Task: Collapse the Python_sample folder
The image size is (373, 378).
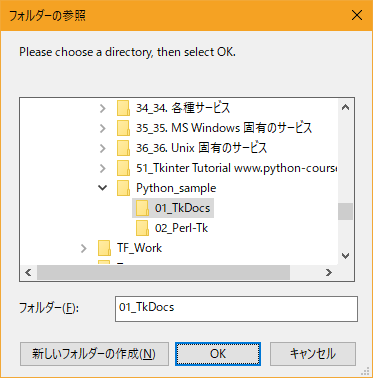Action: tap(103, 188)
